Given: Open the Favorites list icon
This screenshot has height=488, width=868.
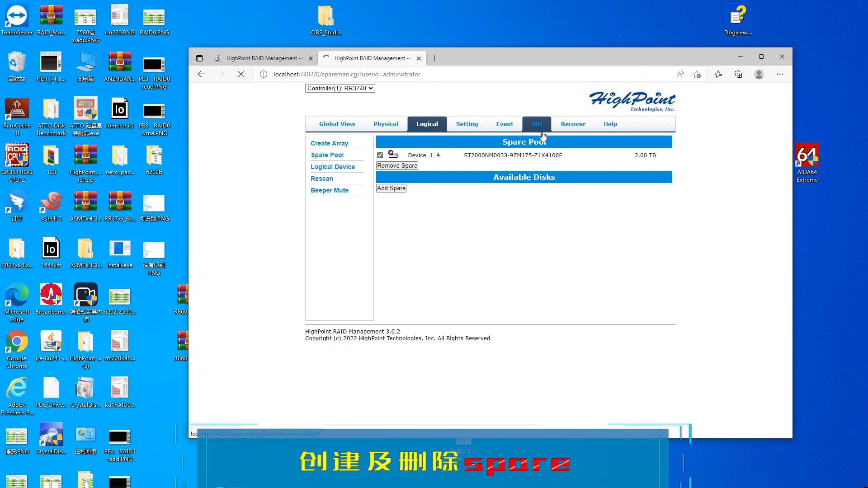Looking at the screenshot, I should [718, 74].
